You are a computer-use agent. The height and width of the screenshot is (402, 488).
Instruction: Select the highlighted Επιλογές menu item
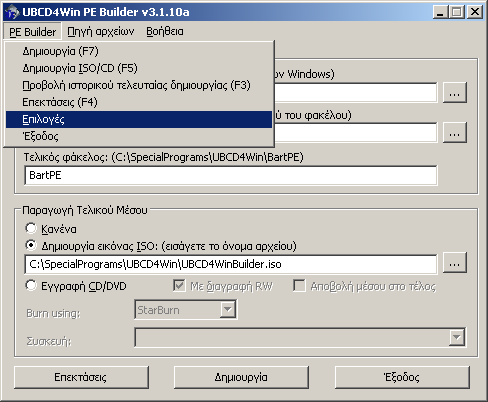coord(139,119)
